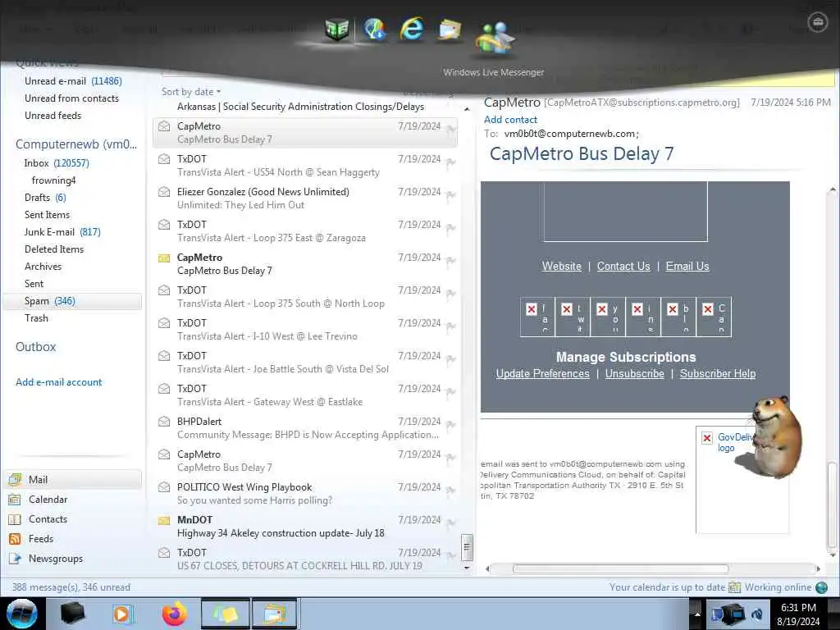Toggle the flag on TxDOT Gateway West message
This screenshot has width=840, height=630.
point(450,391)
